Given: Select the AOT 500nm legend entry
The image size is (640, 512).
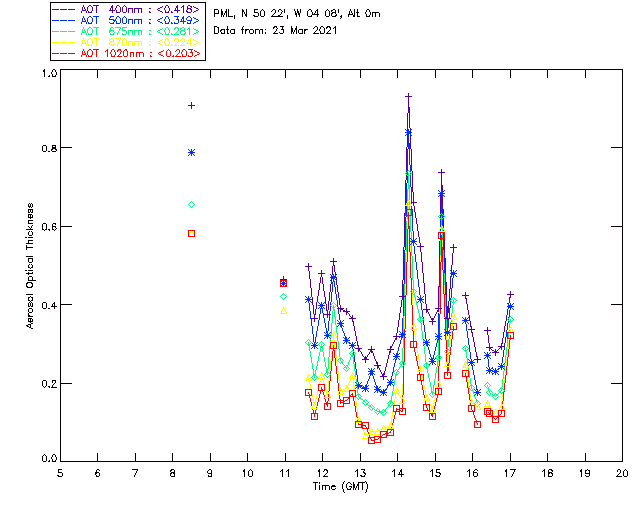Looking at the screenshot, I should (x=126, y=20).
